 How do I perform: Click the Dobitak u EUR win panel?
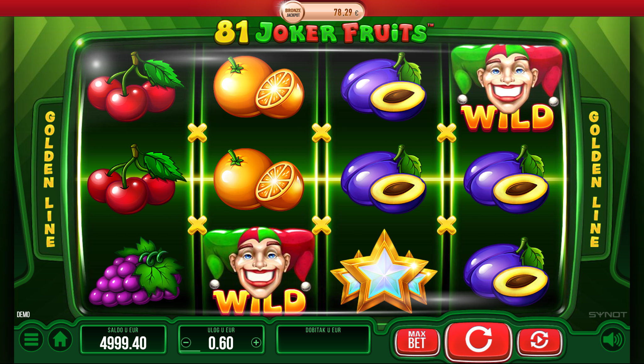323,340
